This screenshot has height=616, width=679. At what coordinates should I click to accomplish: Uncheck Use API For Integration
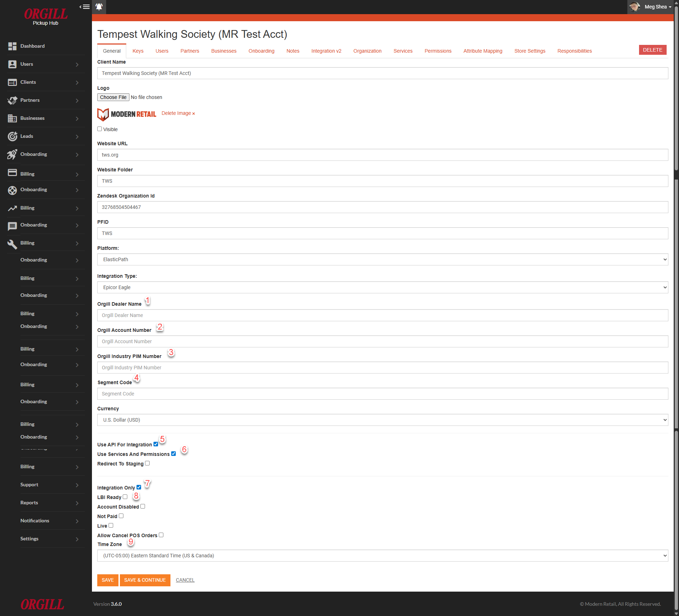click(156, 444)
